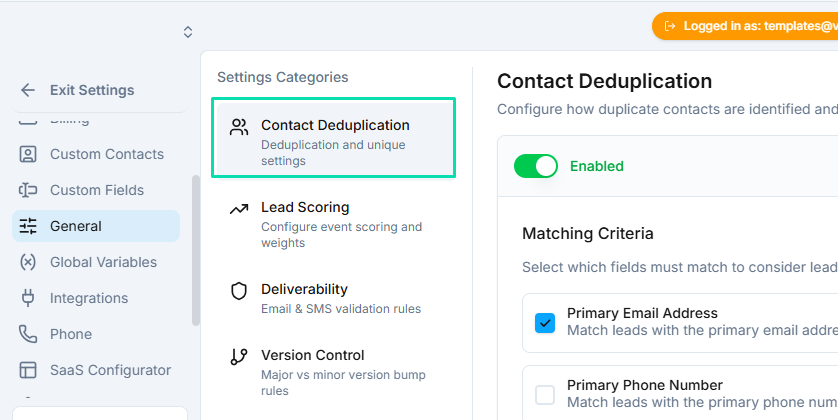The height and width of the screenshot is (420, 838).
Task: Click the Custom Contacts person icon
Action: pos(28,154)
